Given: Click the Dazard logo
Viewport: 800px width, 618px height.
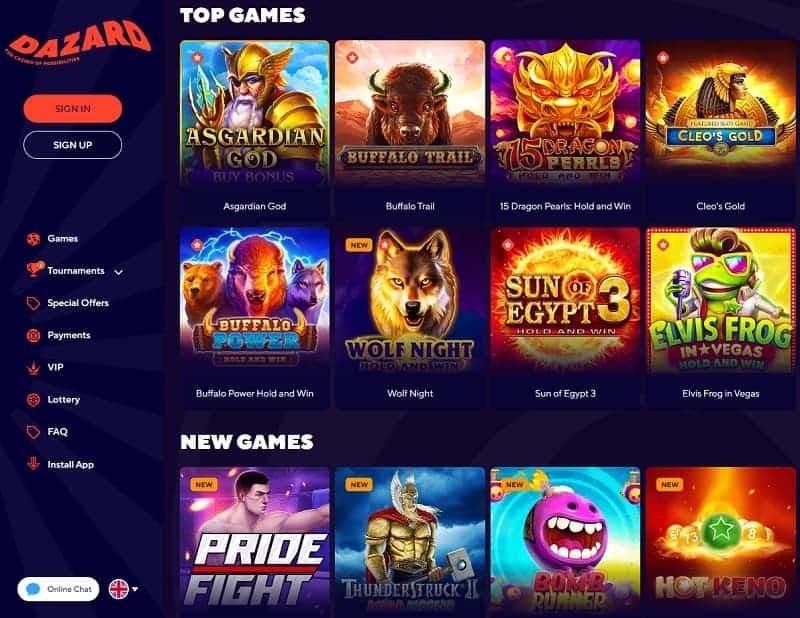Looking at the screenshot, I should [x=78, y=44].
